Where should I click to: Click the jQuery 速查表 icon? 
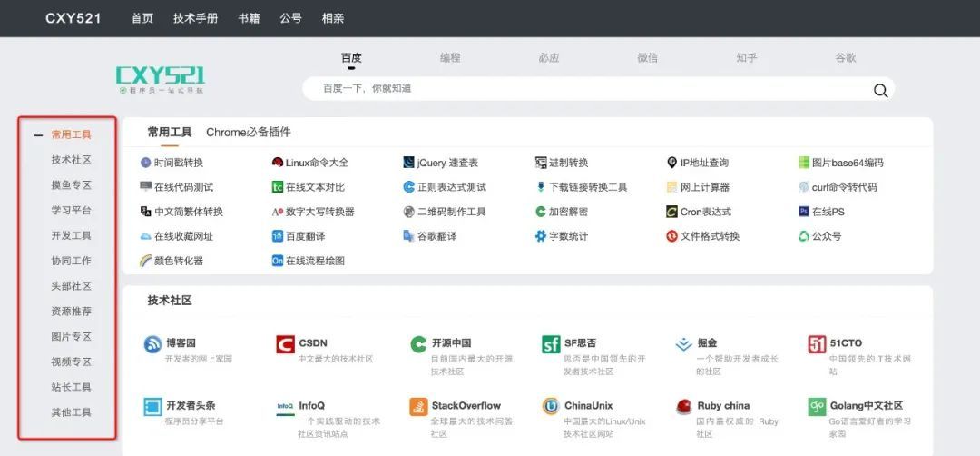tap(408, 163)
